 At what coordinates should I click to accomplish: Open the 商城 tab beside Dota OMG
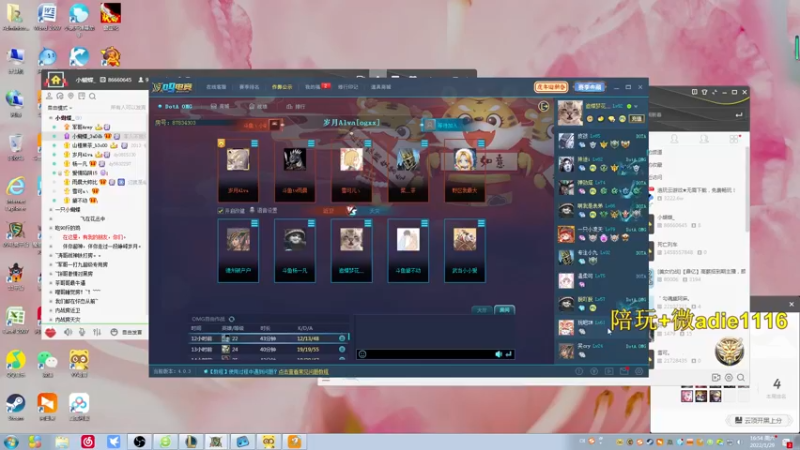click(220, 106)
